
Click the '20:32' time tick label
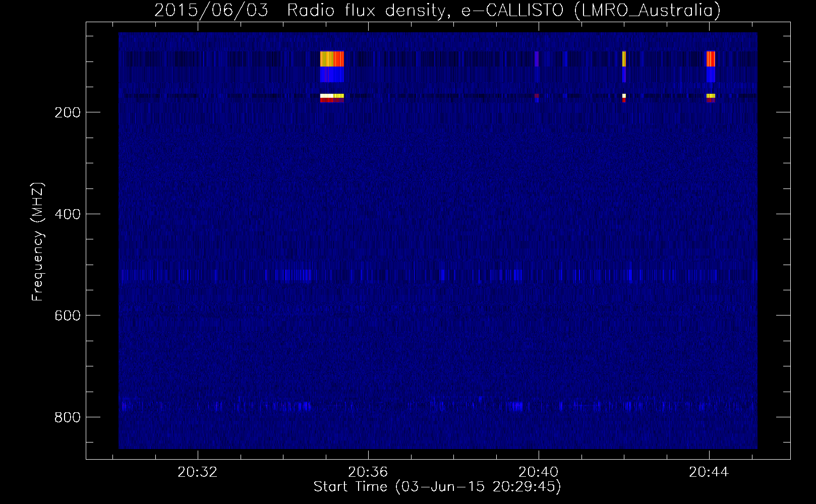coord(198,472)
